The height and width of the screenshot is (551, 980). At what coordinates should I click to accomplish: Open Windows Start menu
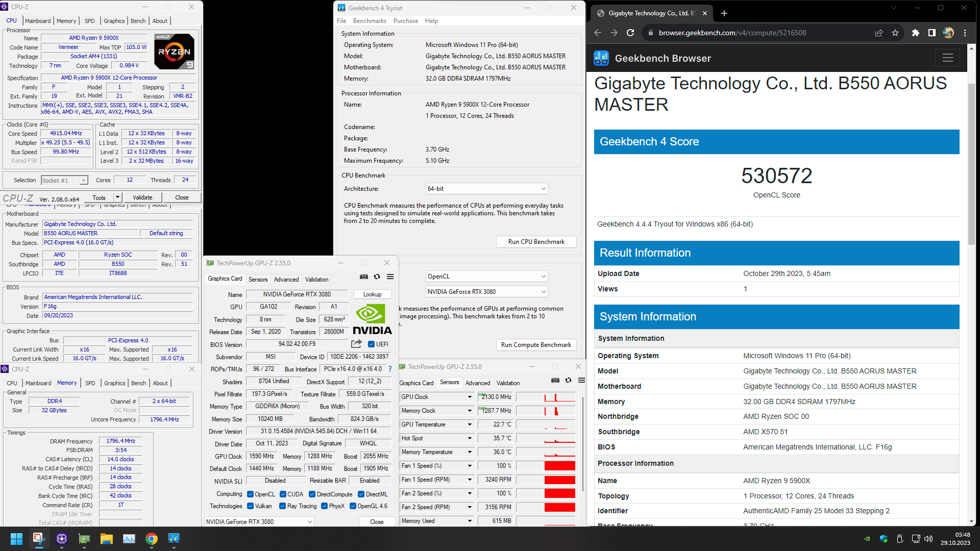[x=16, y=539]
